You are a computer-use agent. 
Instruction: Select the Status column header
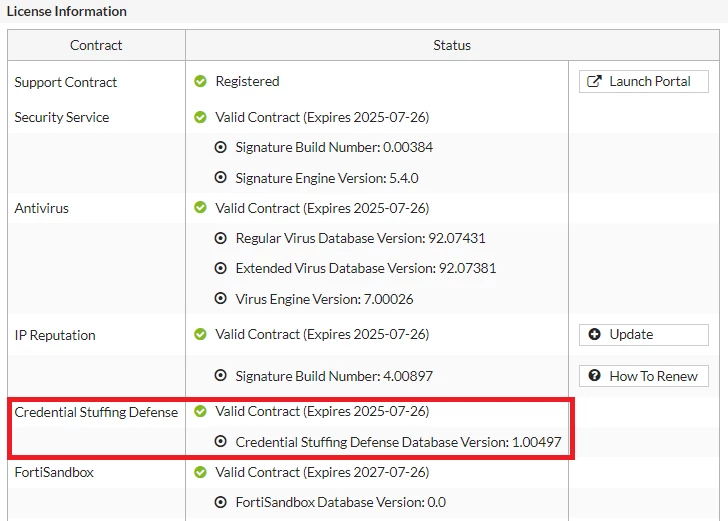tap(452, 45)
